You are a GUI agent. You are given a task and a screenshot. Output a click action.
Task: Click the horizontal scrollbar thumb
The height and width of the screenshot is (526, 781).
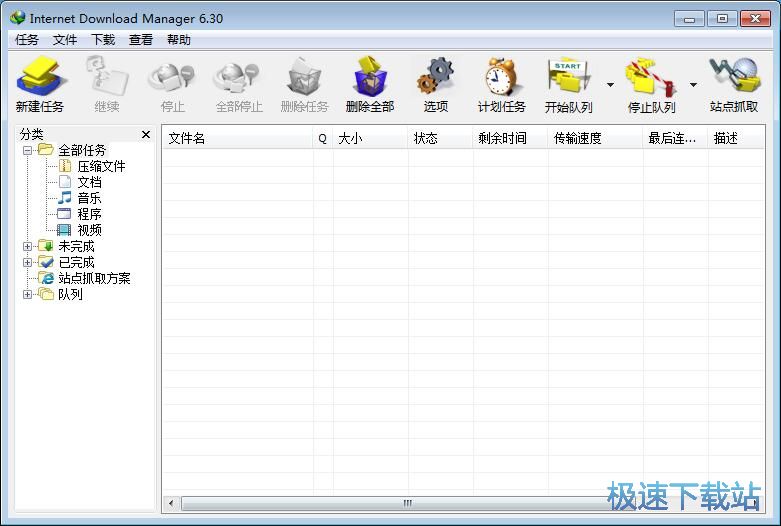pos(407,503)
